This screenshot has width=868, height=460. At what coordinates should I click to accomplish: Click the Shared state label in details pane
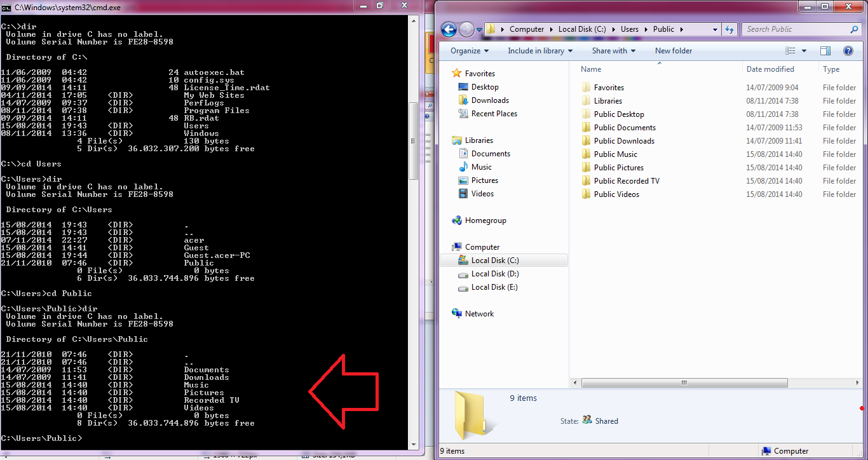pos(606,421)
